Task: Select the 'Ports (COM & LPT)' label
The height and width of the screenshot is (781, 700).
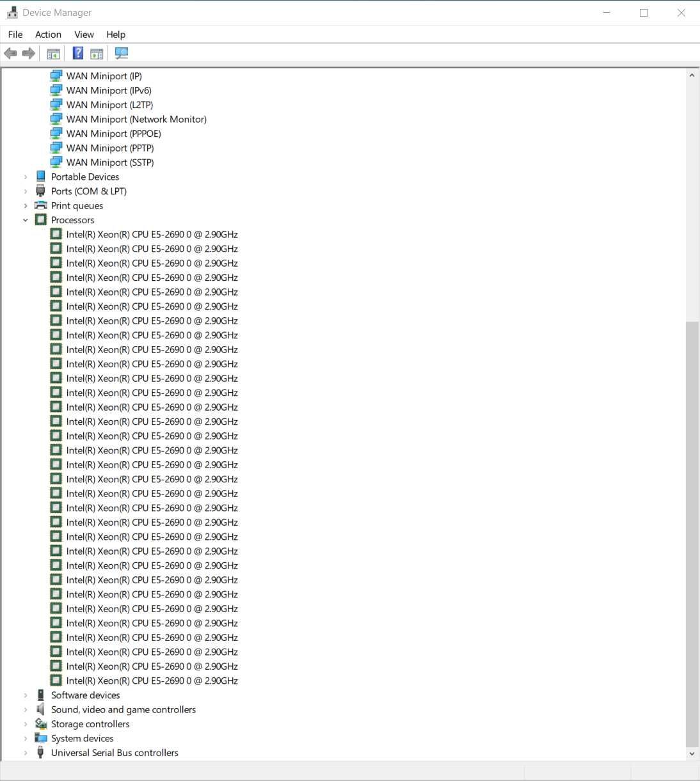Action: point(89,191)
